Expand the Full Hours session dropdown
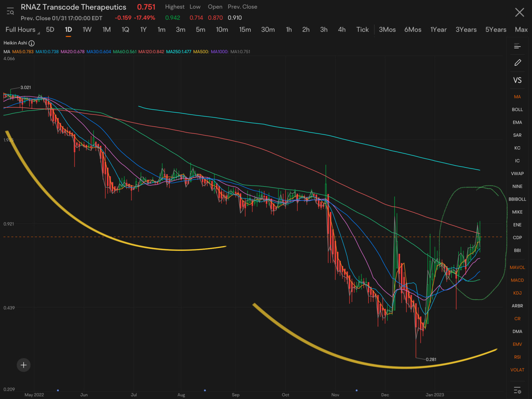The image size is (532, 399). (22, 30)
